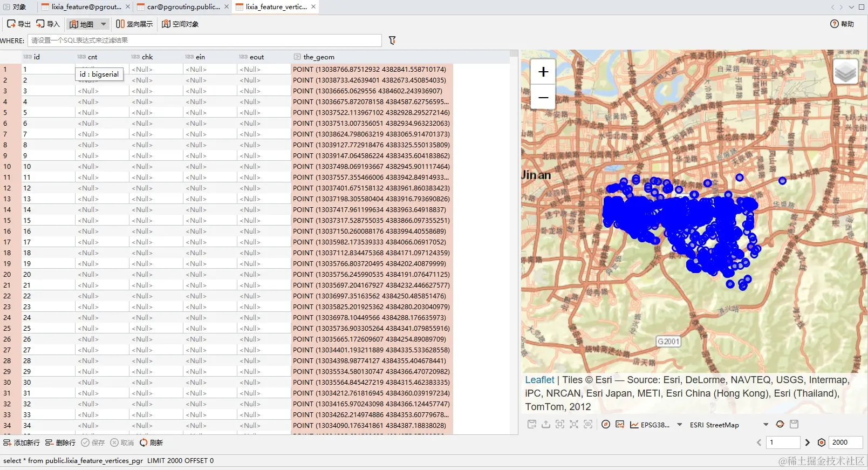The height and width of the screenshot is (470, 868).
Task: Apply the filter funnel icon
Action: pyautogui.click(x=392, y=40)
